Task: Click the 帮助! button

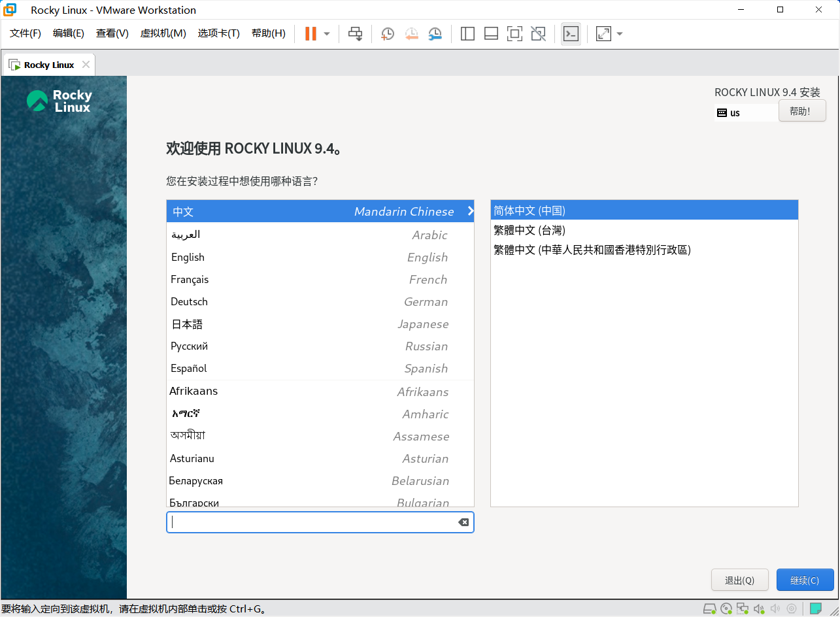Action: coord(802,110)
